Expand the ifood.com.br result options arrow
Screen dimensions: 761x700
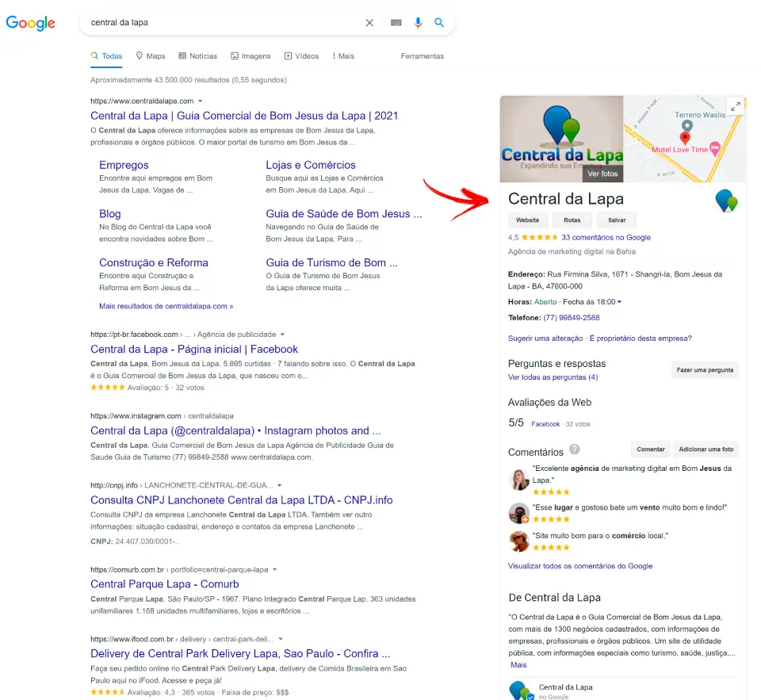pos(281,639)
